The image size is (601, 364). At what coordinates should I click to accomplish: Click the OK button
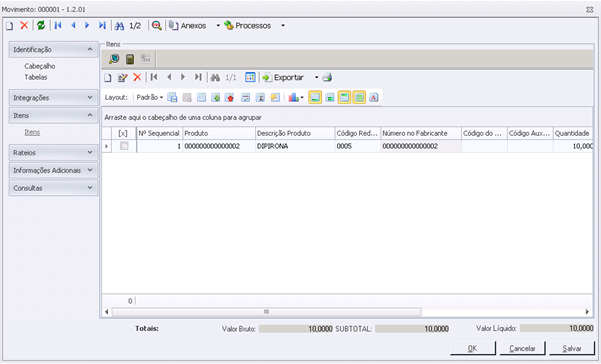[x=473, y=348]
